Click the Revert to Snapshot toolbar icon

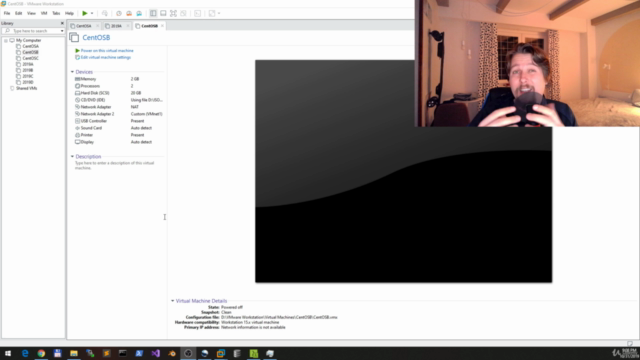tap(129, 13)
